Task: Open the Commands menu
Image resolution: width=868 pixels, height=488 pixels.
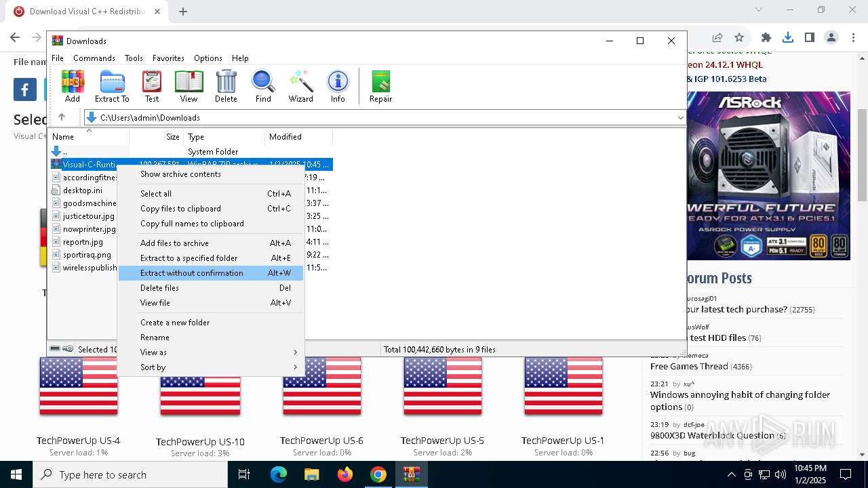Action: (94, 58)
